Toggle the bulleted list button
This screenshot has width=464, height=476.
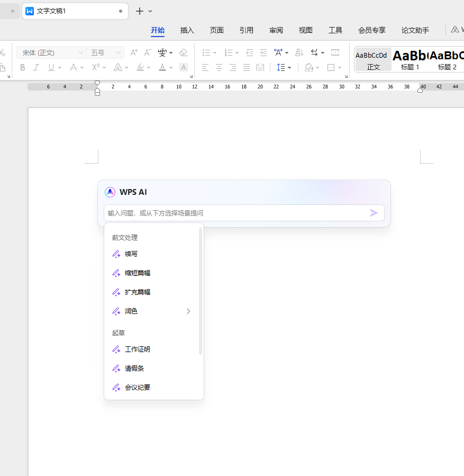tap(206, 52)
